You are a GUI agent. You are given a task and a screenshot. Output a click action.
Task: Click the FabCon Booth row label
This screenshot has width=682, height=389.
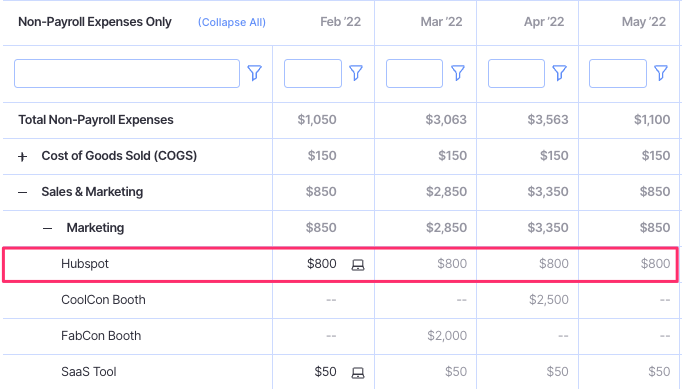[101, 336]
